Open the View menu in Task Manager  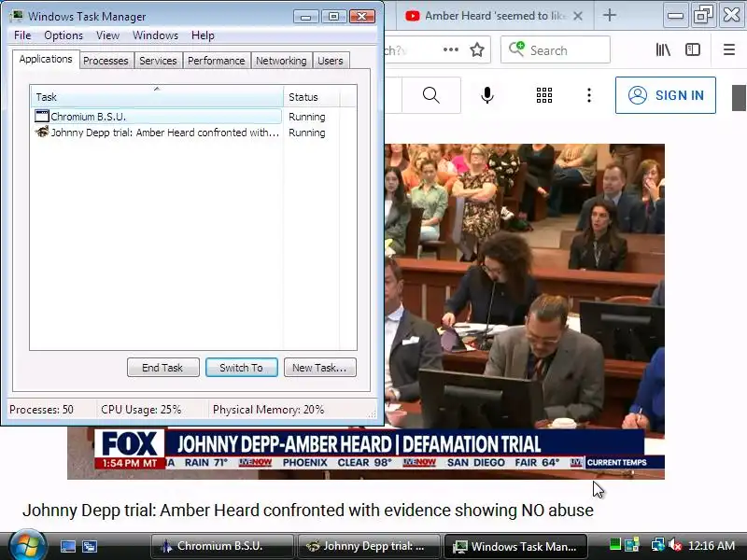pos(107,35)
